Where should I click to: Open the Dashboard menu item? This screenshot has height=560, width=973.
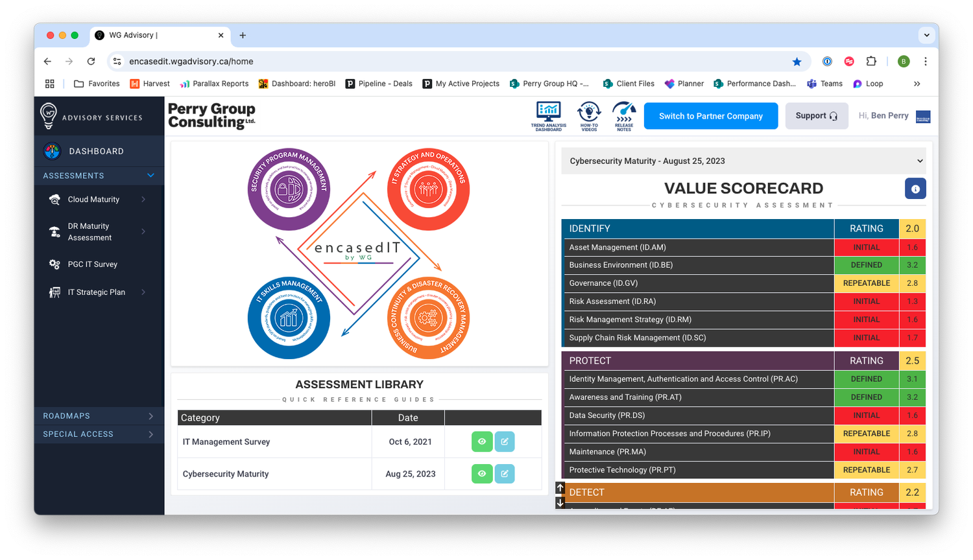[x=99, y=151]
